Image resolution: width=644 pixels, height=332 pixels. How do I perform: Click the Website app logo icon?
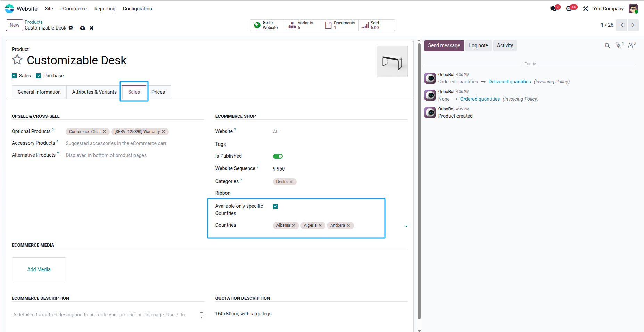click(9, 9)
